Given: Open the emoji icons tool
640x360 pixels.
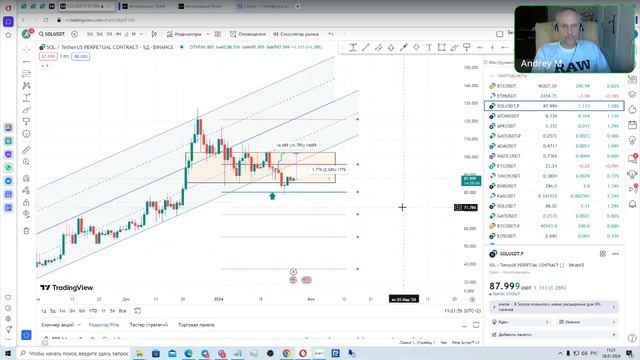Looking at the screenshot, I should click(x=27, y=134).
